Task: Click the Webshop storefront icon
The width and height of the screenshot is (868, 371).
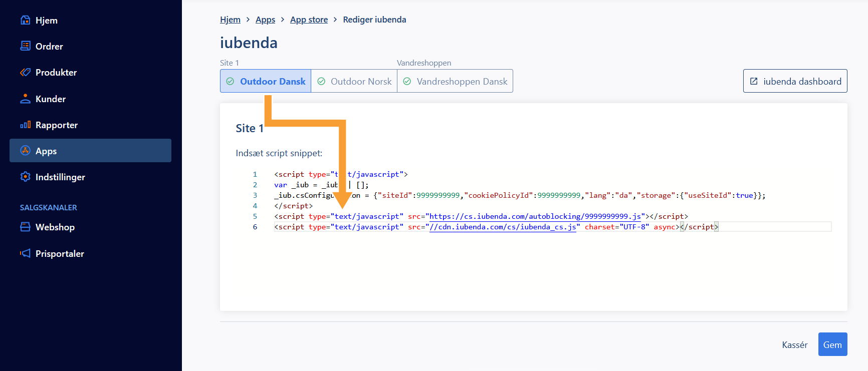Action: point(25,227)
